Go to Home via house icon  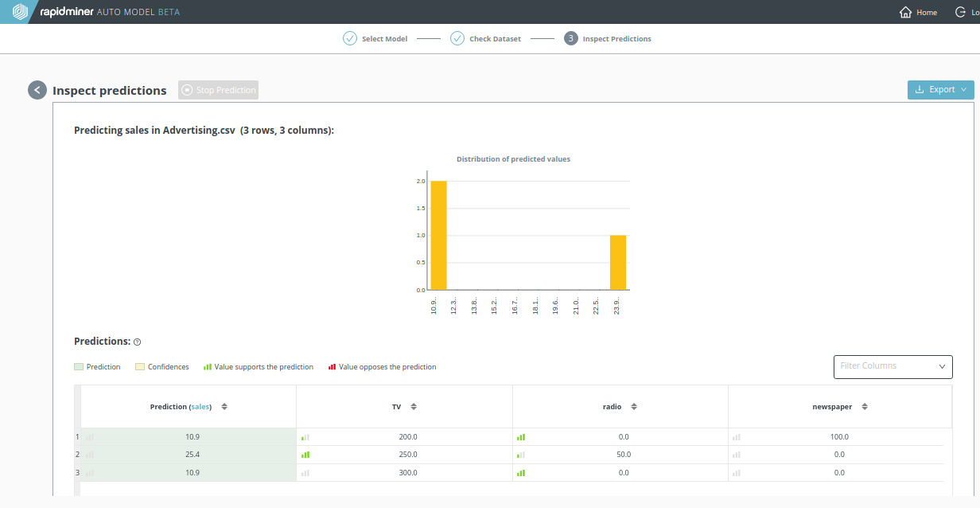tap(905, 12)
